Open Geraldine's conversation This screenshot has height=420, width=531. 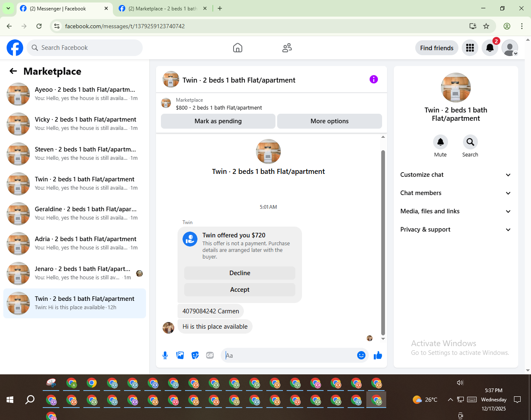coord(75,214)
